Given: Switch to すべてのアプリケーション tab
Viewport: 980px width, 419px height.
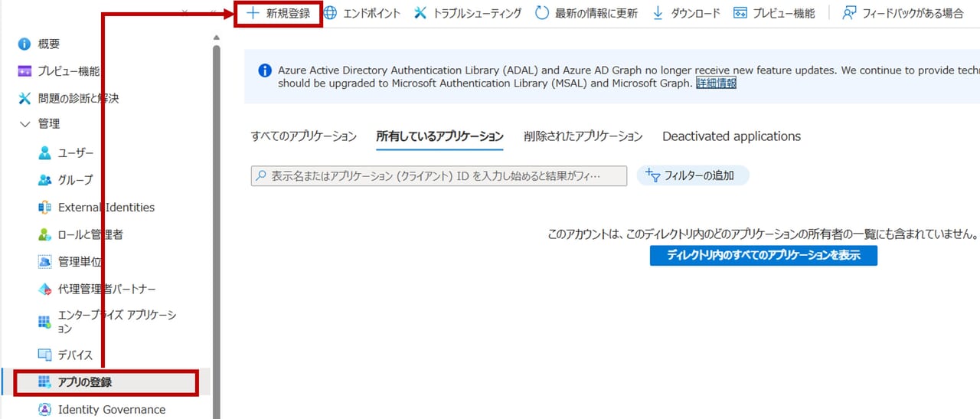Looking at the screenshot, I should tap(304, 136).
